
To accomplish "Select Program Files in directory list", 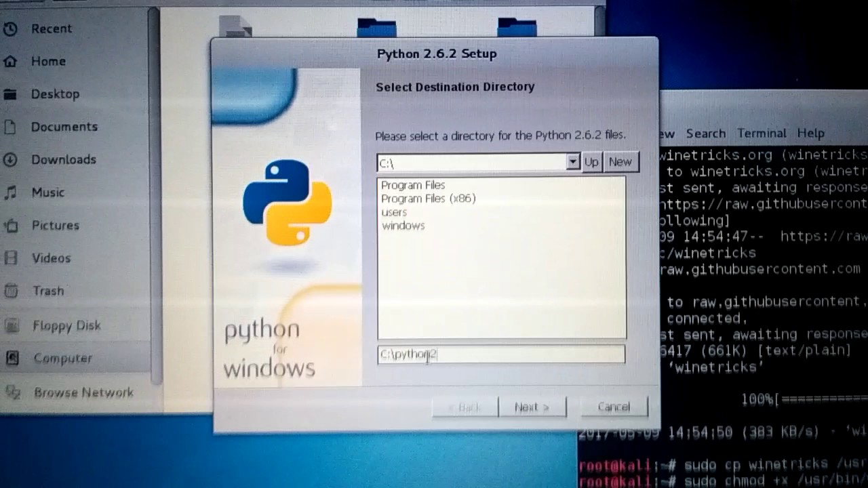I will click(413, 185).
